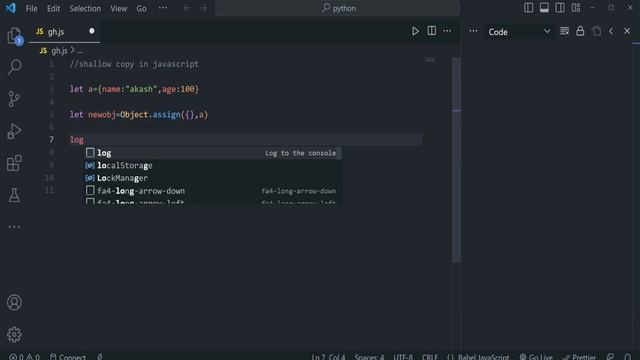Click the Object.assign code line
This screenshot has height=360, width=640.
pos(139,115)
